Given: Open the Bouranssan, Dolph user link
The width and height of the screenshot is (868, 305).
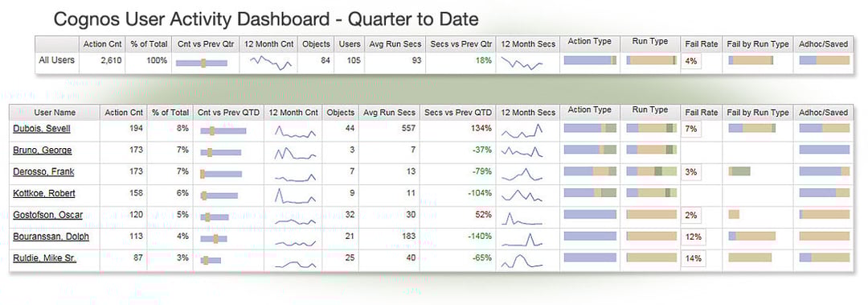Looking at the screenshot, I should point(51,237).
